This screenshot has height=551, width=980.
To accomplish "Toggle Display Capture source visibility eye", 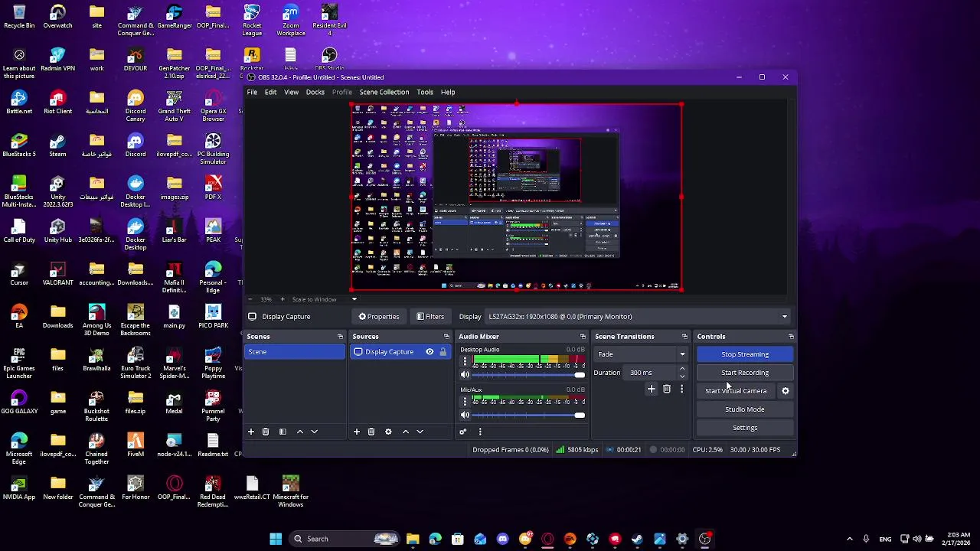I will (430, 352).
